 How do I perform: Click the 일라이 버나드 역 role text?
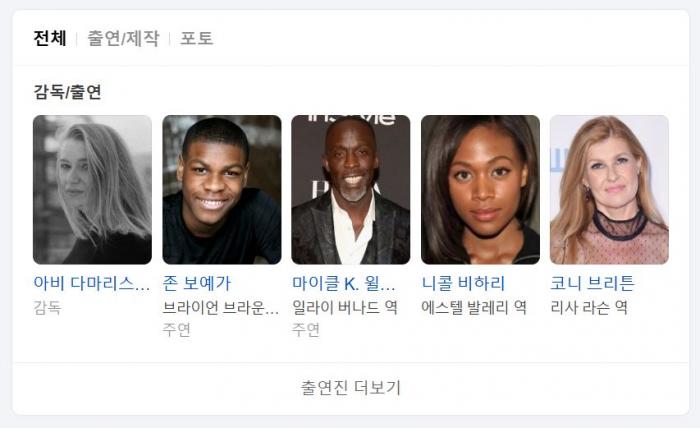tap(345, 307)
